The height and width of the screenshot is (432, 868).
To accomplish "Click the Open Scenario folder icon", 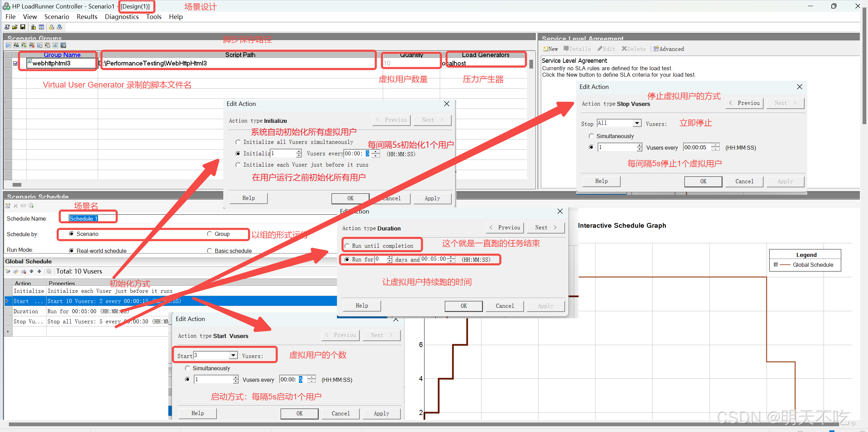I will tap(15, 27).
